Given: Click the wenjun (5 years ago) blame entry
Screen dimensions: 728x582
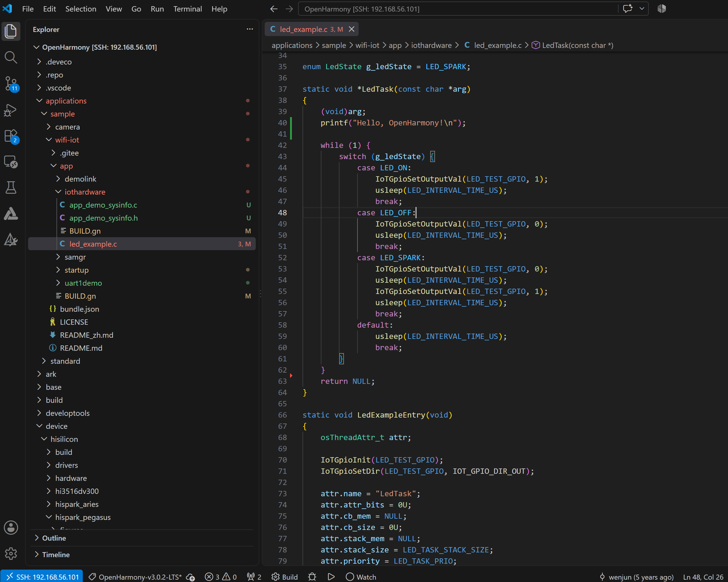Looking at the screenshot, I should (x=636, y=577).
